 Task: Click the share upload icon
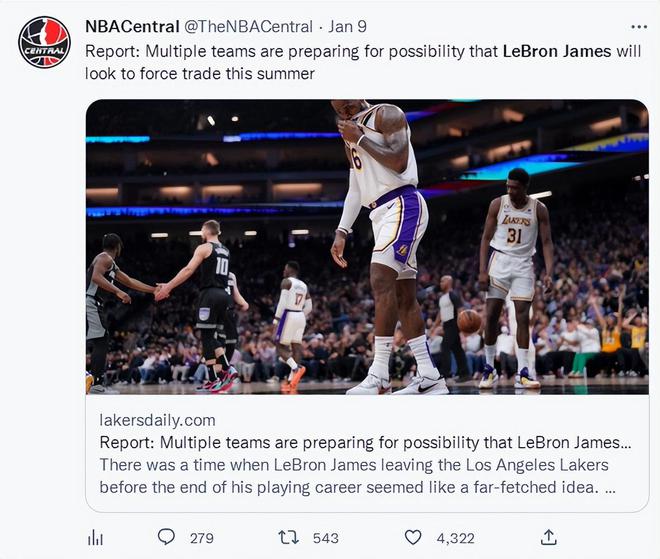coord(548,538)
